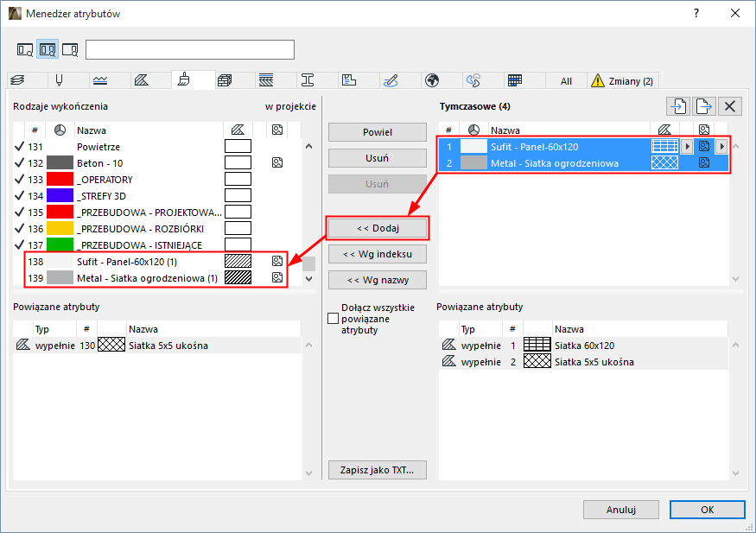Viewport: 756px width, 533px height.
Task: Enable Dołącz wszystkie powiązane atrybuty checkbox
Action: 333,319
